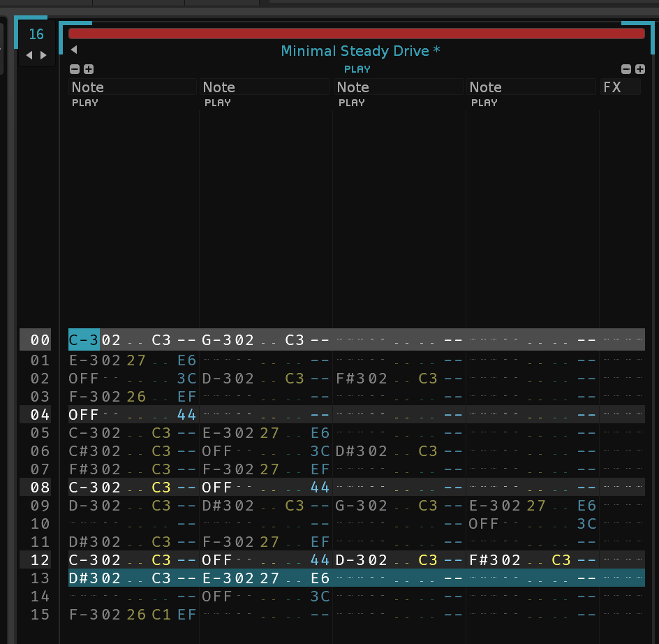Click the remove note column minus icon

click(75, 69)
